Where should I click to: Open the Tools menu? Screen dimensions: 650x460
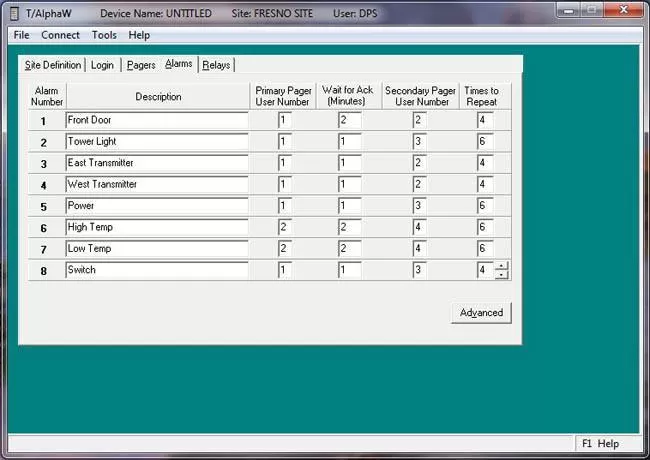click(x=104, y=35)
